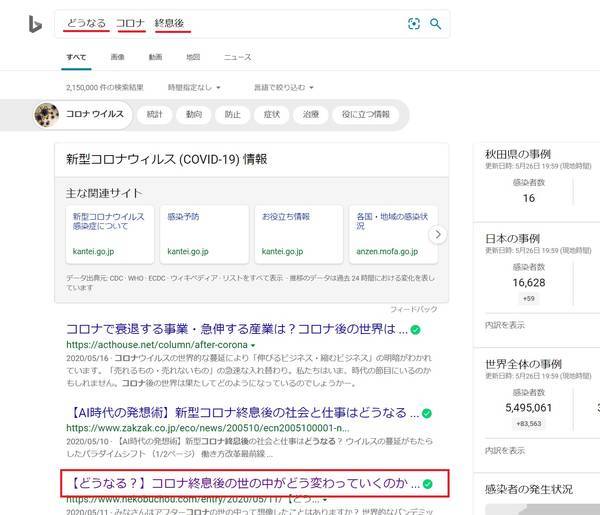The width and height of the screenshot is (600, 515).
Task: Click 秋田県 infection count 16
Action: click(529, 198)
